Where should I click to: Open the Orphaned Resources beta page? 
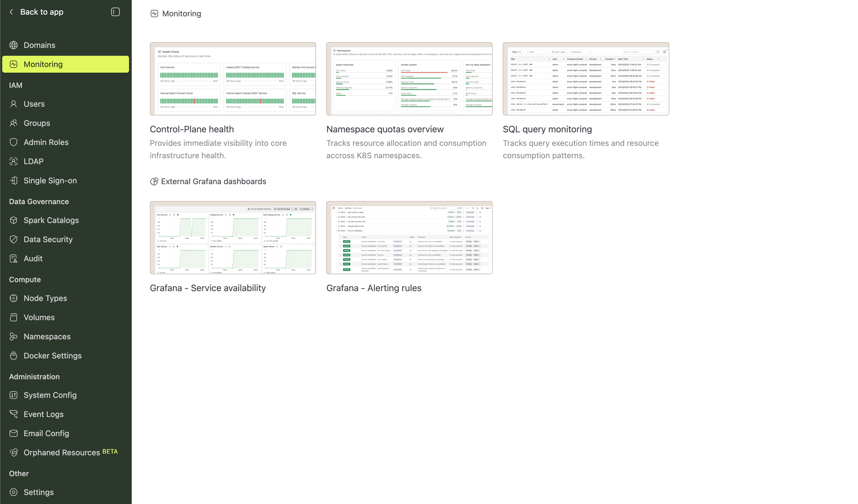coord(62,452)
